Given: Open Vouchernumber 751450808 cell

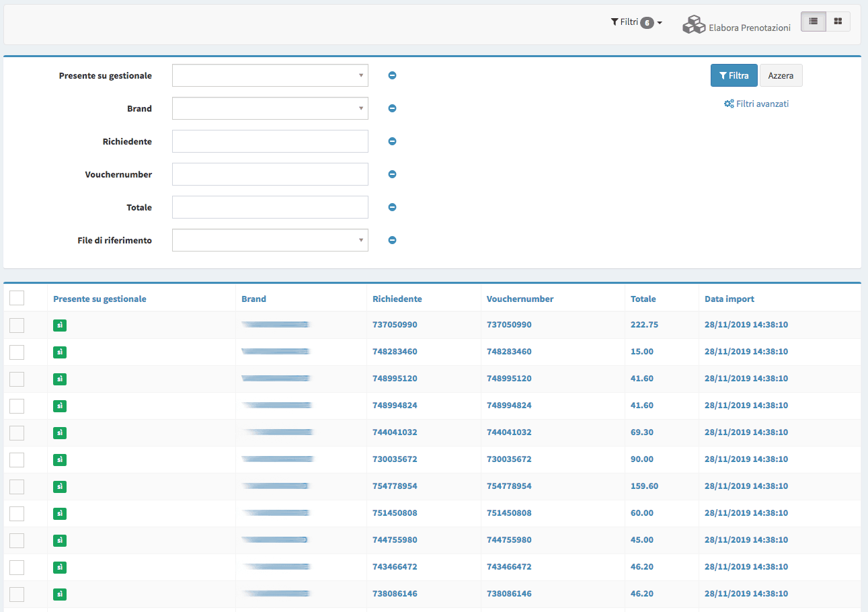Looking at the screenshot, I should point(509,512).
